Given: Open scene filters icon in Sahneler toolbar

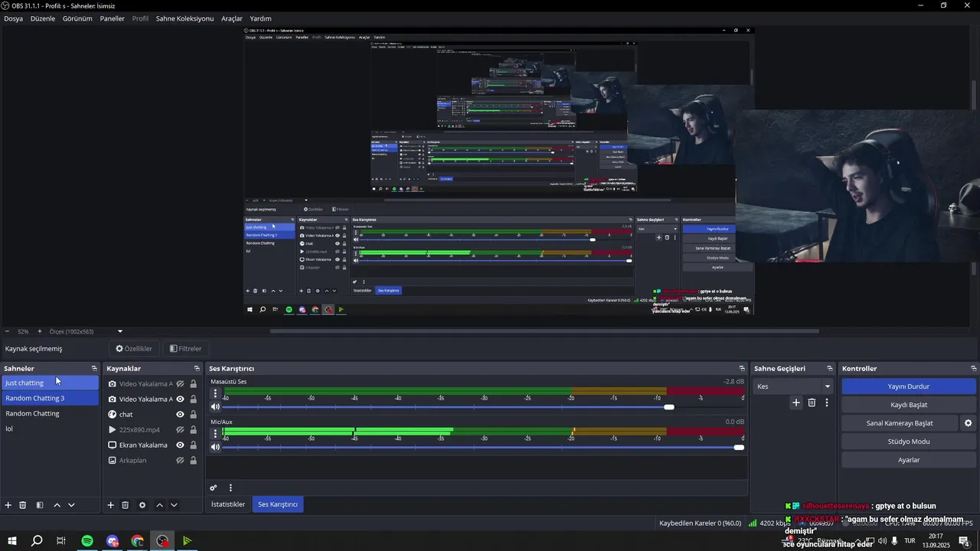Looking at the screenshot, I should tap(40, 505).
